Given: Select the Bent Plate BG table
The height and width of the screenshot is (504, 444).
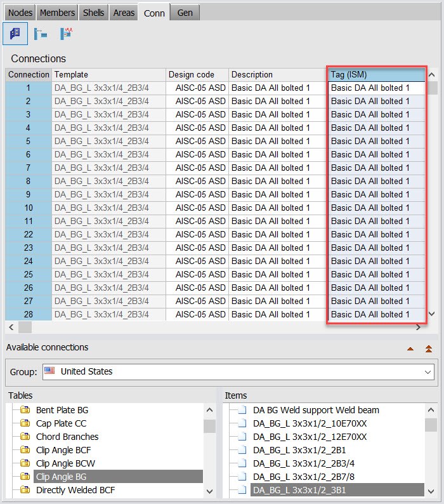Looking at the screenshot, I should 62,410.
